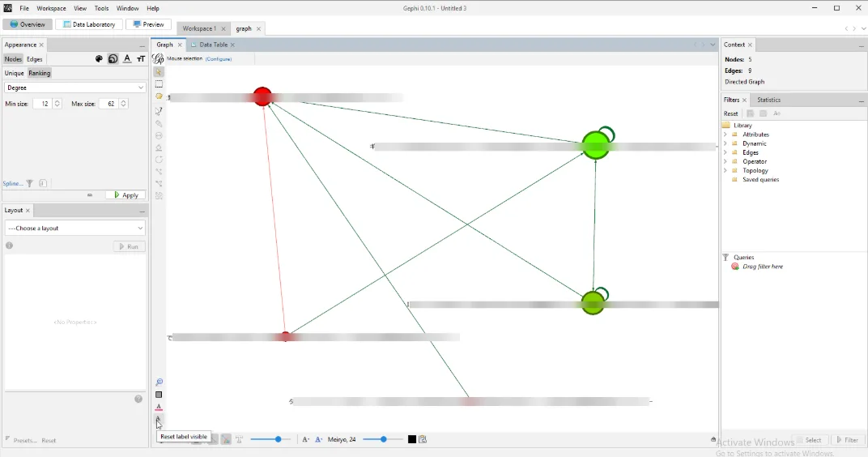This screenshot has height=457, width=868.
Task: Toggle Edges in the Appearance panel
Action: (x=35, y=59)
